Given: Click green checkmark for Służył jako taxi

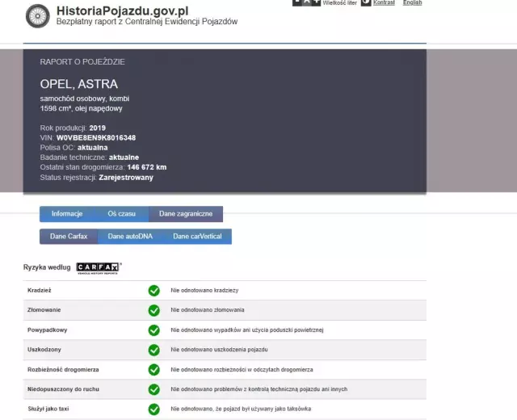Looking at the screenshot, I should point(153,409).
